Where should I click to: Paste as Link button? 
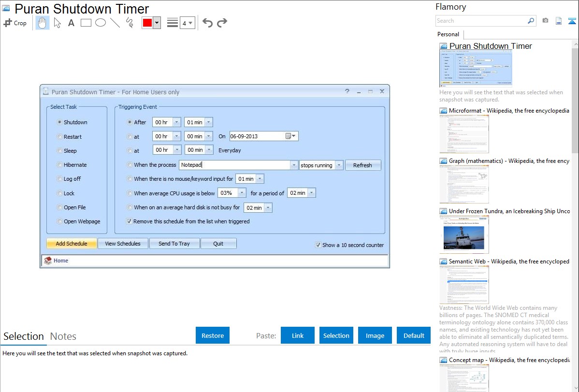[x=298, y=335]
